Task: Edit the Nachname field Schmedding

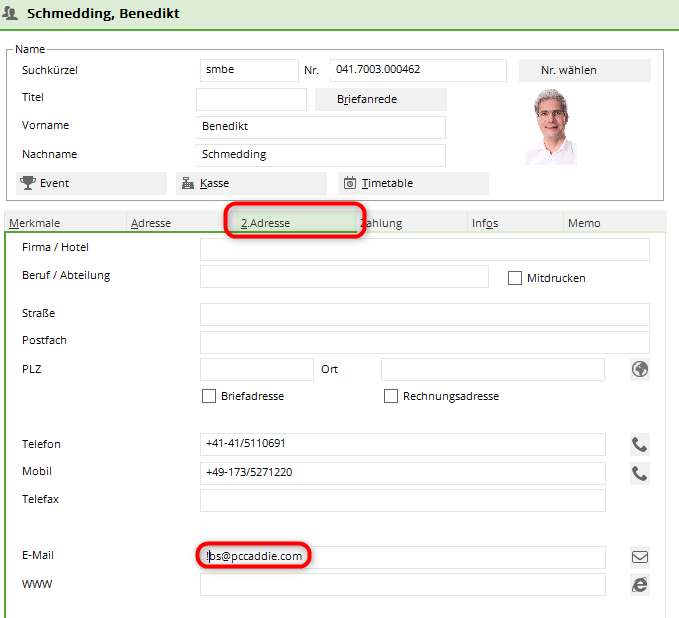Action: click(321, 155)
